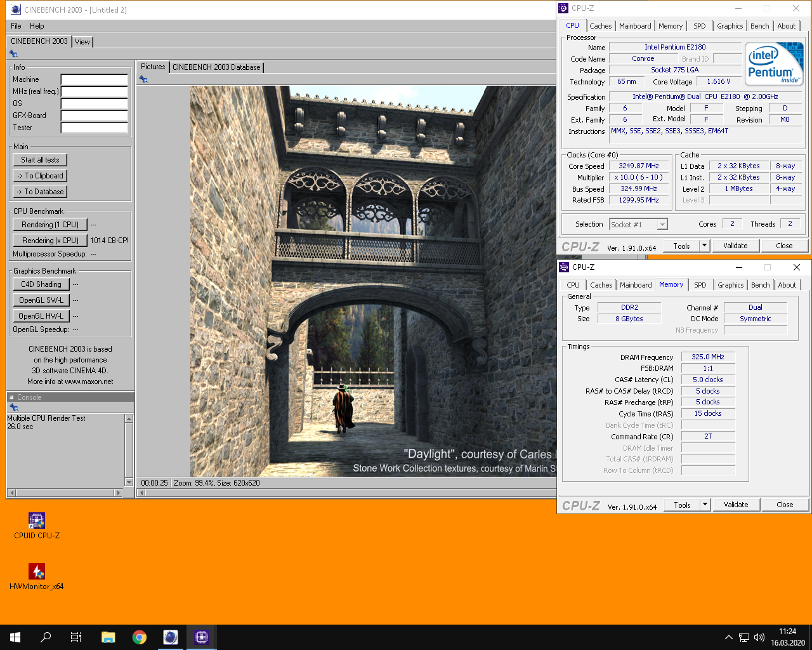Open About tab in top CPU-Z window
812x650 pixels.
point(787,26)
